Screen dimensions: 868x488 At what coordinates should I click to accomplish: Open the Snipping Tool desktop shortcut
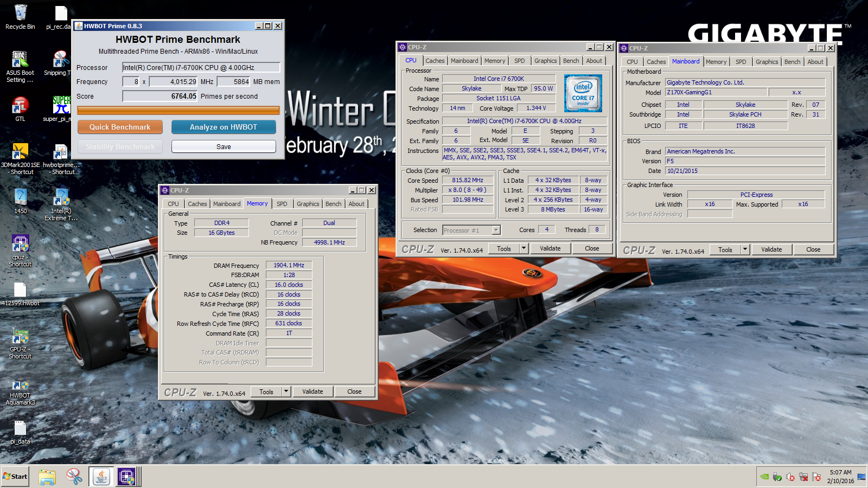60,63
